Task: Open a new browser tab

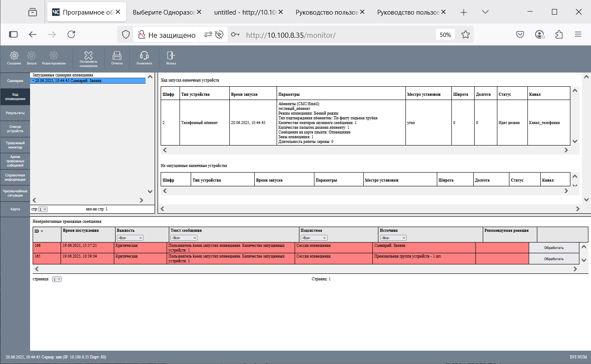Action: coord(463,12)
